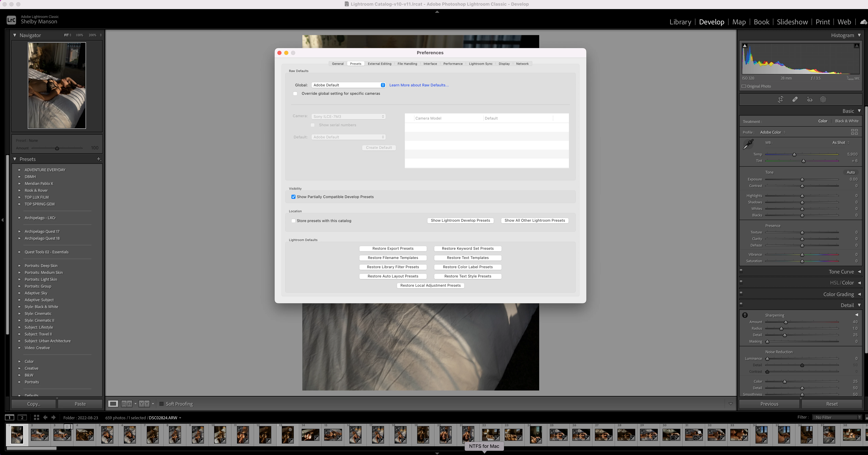868x455 pixels.
Task: Enable override global setting for specific cameras
Action: pos(295,93)
